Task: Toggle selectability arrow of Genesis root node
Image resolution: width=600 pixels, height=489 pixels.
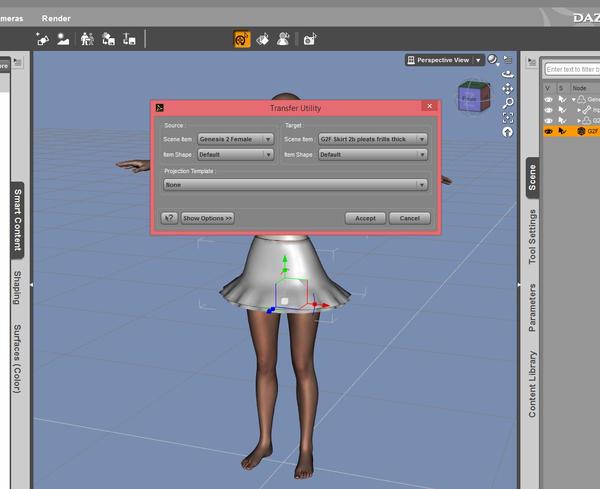Action: click(562, 99)
